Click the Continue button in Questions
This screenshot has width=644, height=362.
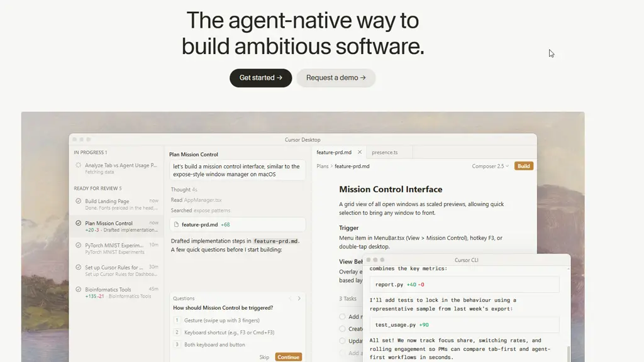[x=288, y=357]
